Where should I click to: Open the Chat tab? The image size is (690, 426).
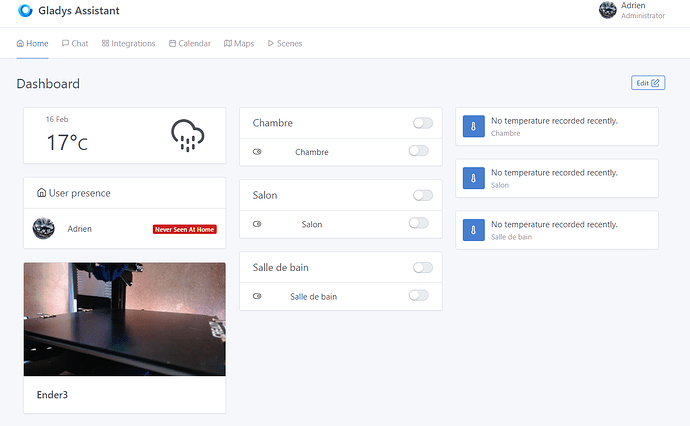point(75,44)
